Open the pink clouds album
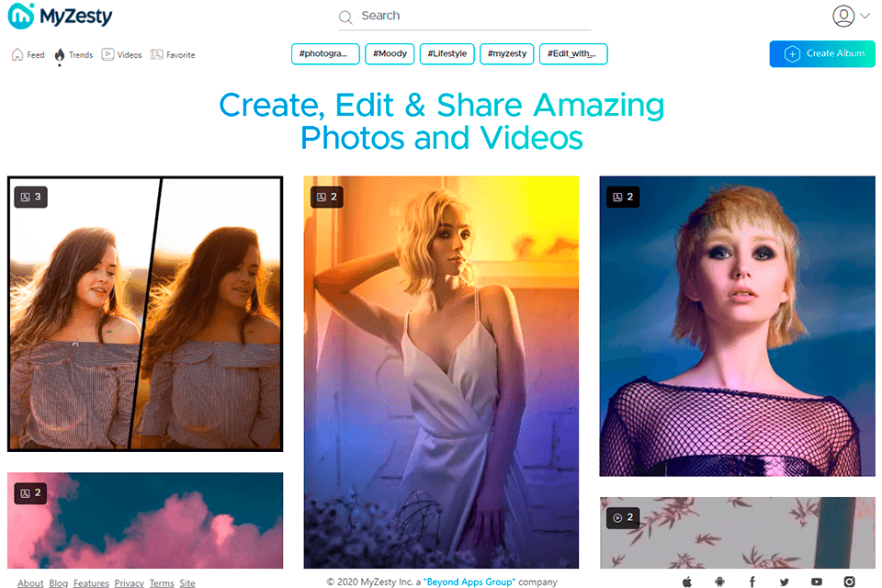This screenshot has width=882, height=588. 145,521
